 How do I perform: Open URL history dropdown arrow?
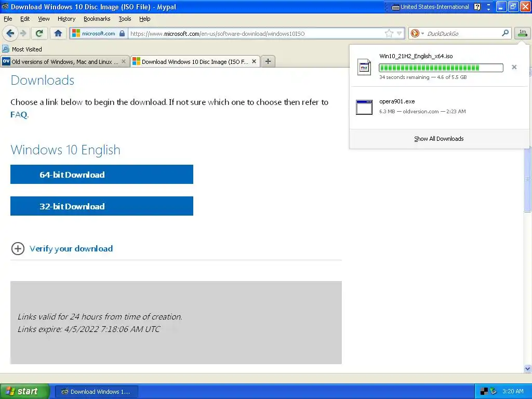coord(400,33)
